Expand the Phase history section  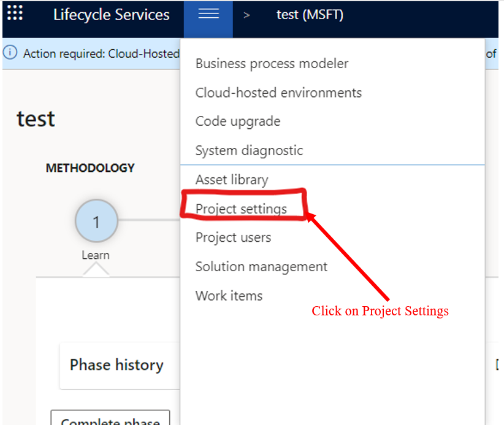[116, 365]
